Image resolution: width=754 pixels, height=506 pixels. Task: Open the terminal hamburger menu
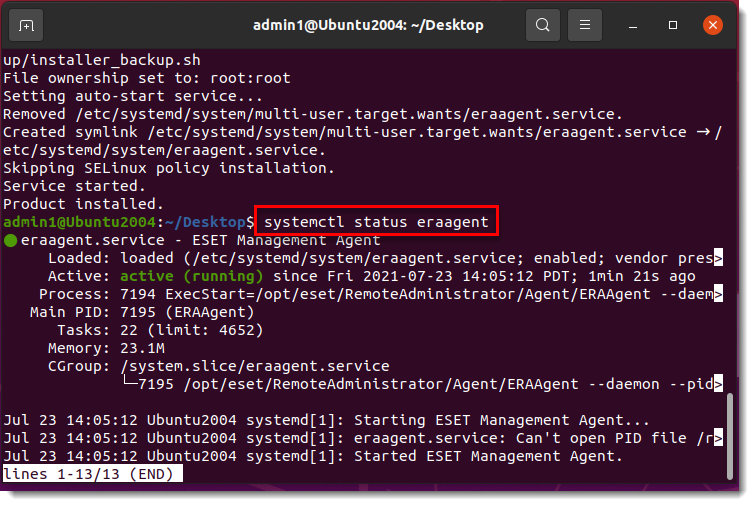[587, 25]
